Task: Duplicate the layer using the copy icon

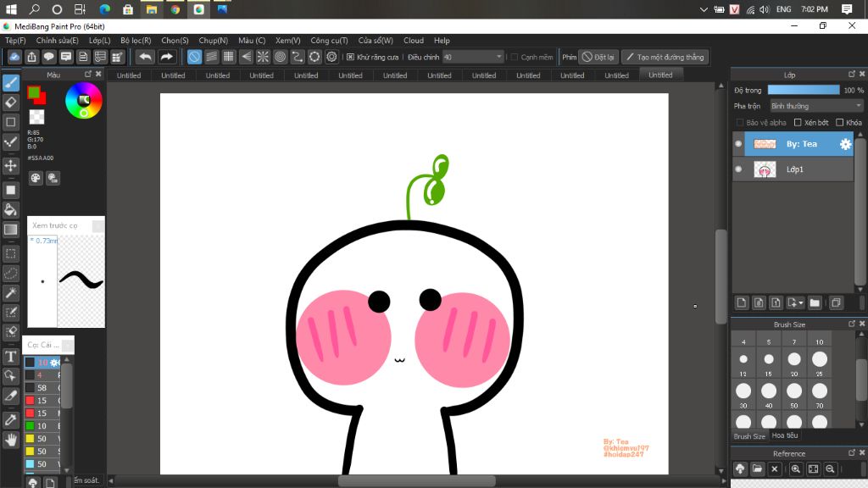Action: point(836,302)
